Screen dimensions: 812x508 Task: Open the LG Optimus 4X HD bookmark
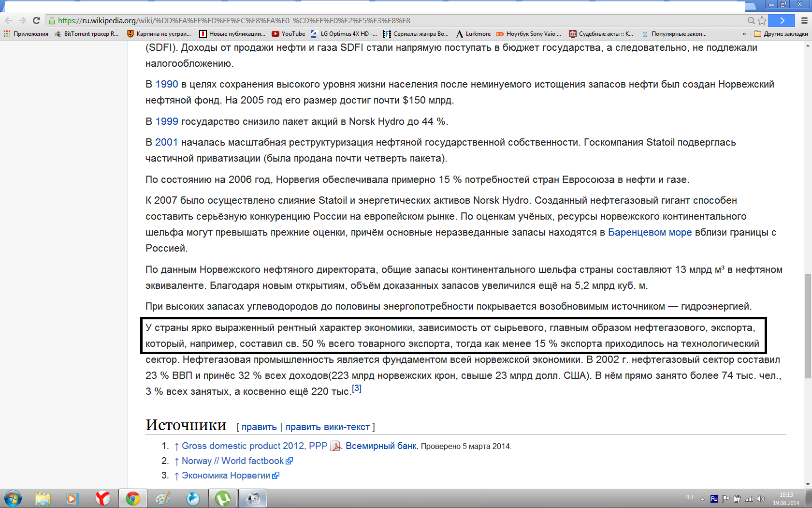click(344, 34)
